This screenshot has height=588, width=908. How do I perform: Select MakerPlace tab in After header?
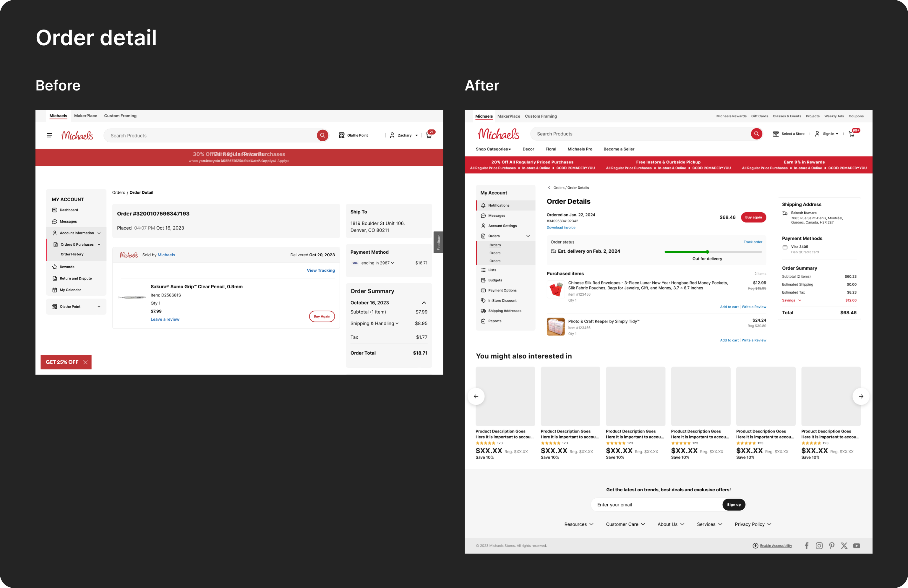(x=509, y=116)
